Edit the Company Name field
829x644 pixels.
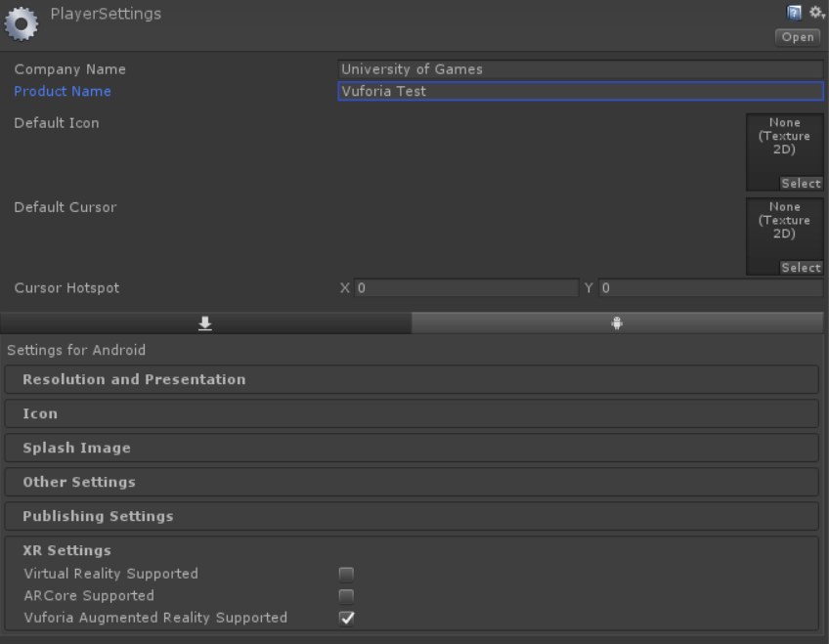[x=581, y=69]
